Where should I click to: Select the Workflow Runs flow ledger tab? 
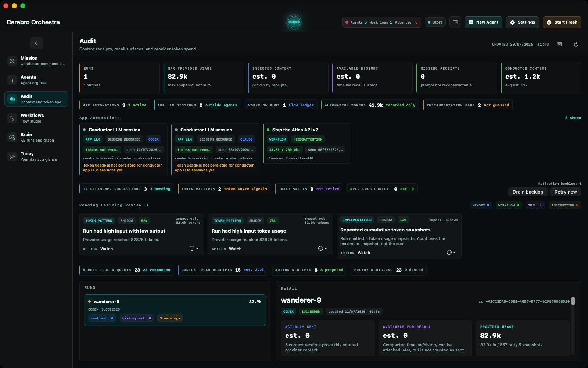(281, 105)
